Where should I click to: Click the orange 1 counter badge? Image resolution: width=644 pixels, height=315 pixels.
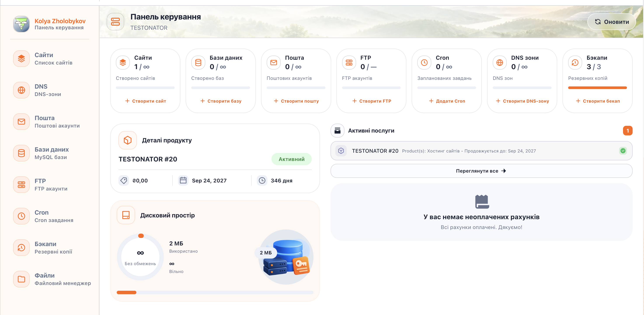coord(628,131)
